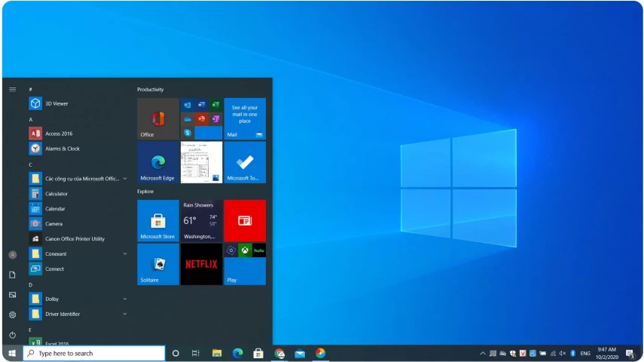Launch the Solitaire tile

point(158,264)
